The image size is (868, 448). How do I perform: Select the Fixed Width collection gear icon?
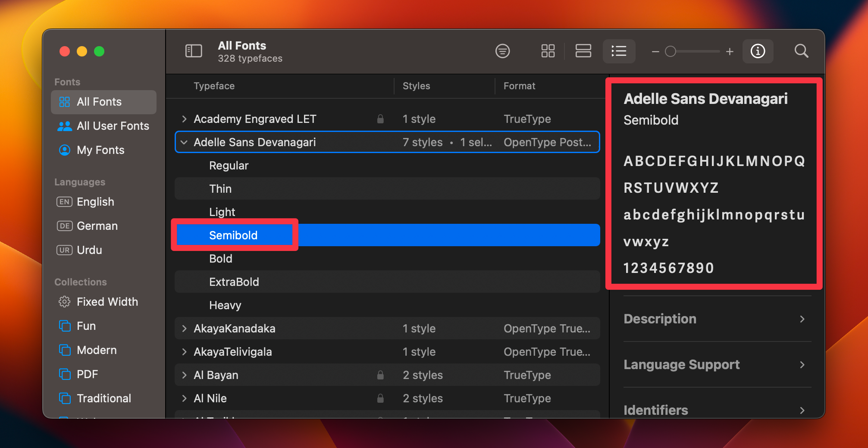coord(64,301)
